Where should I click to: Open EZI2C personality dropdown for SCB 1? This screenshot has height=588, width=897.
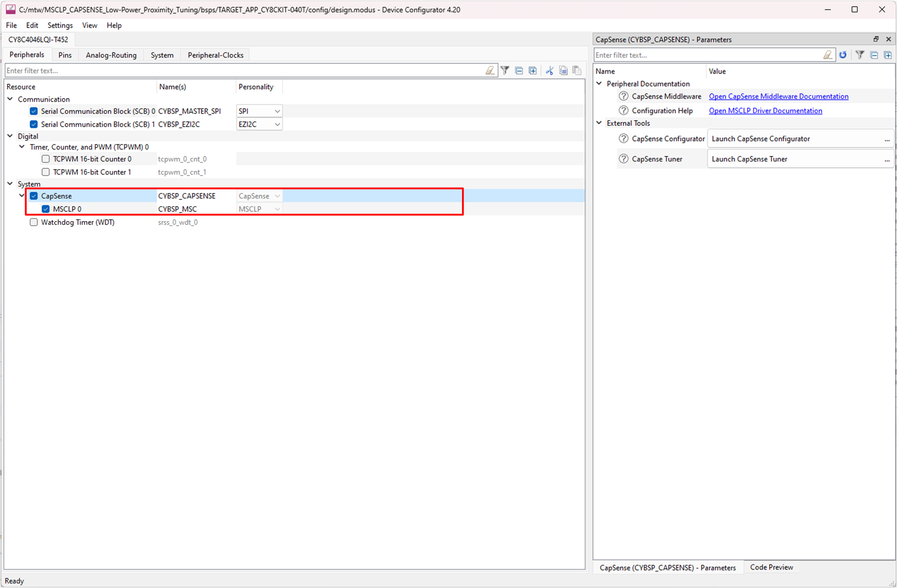click(259, 124)
